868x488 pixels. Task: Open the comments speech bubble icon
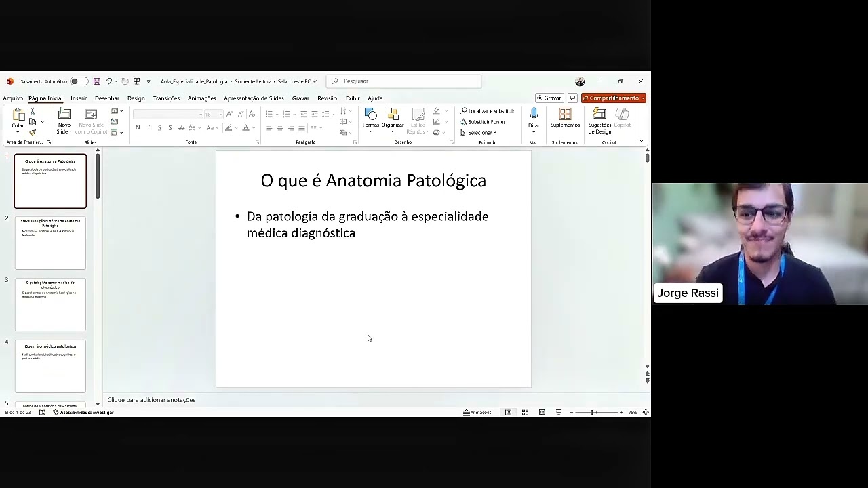pyautogui.click(x=572, y=98)
